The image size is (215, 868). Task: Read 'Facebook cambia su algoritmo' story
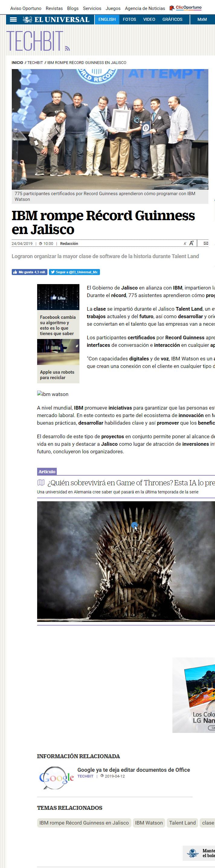58,325
